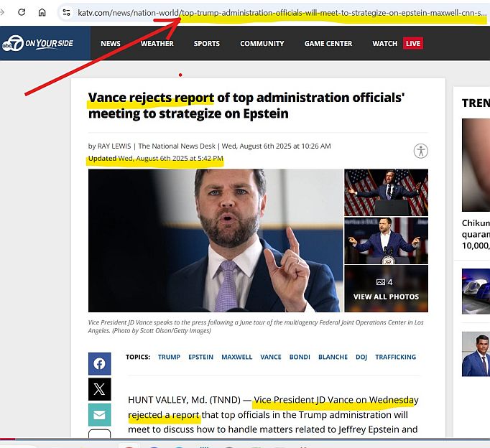Image resolution: width=490 pixels, height=448 pixels.
Task: Share the article by email
Action: pyautogui.click(x=99, y=415)
